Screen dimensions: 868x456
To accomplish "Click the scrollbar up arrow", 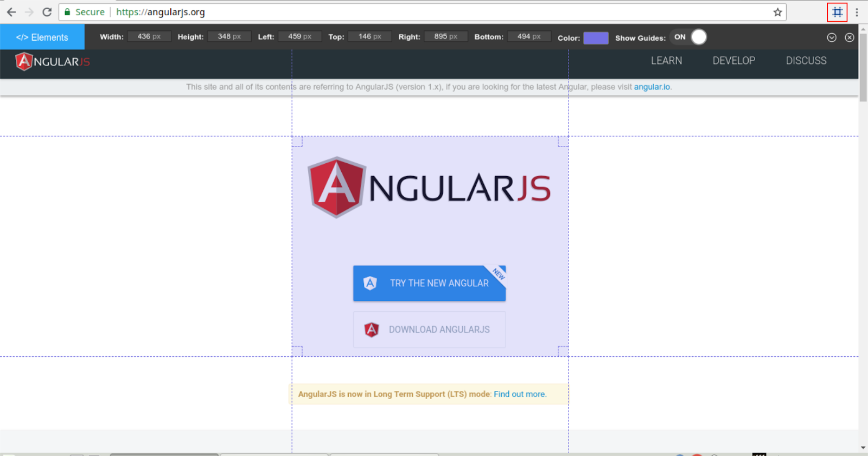I will coord(863,28).
